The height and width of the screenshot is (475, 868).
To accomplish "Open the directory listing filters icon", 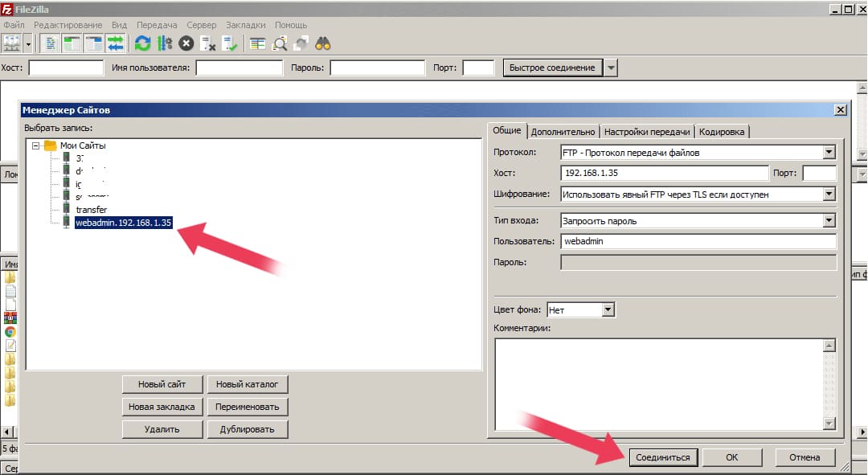I will (257, 43).
